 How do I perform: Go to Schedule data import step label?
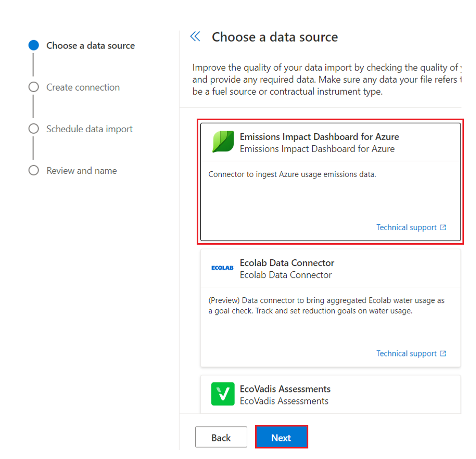point(89,129)
